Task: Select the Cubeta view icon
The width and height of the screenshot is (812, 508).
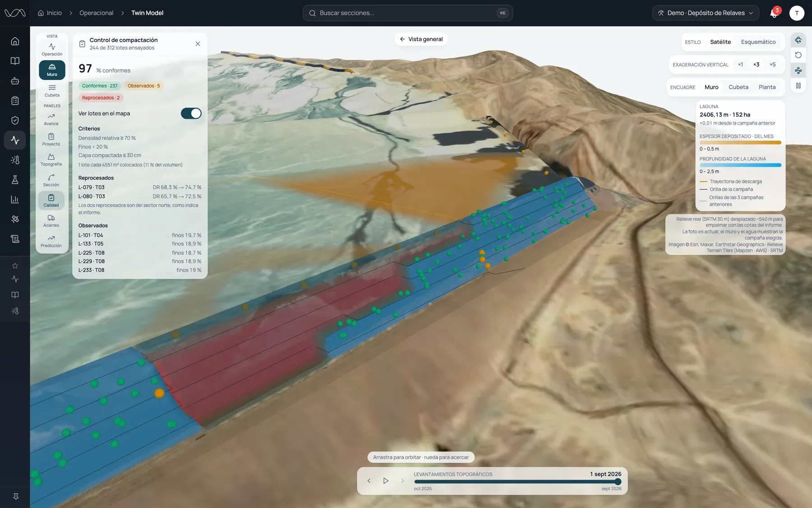Action: click(x=52, y=91)
